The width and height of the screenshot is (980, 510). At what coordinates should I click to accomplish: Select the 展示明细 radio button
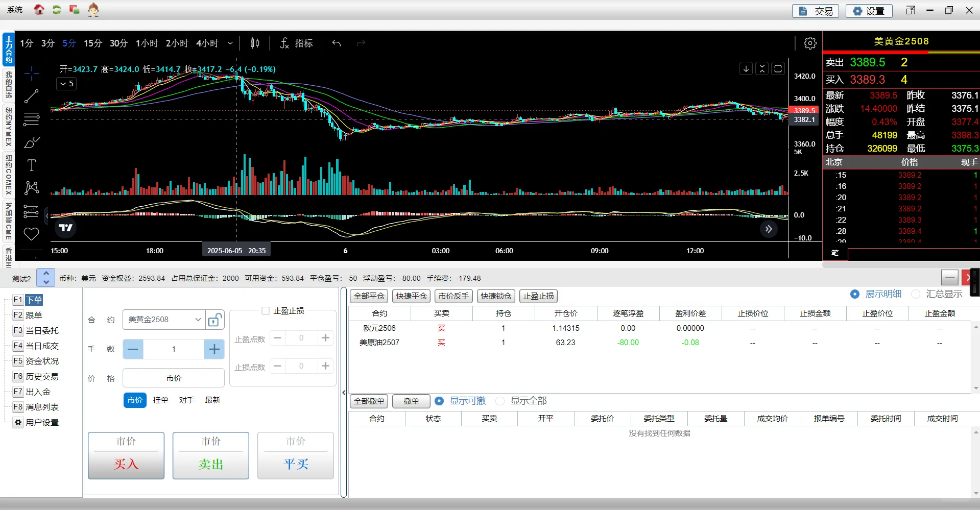coord(855,294)
